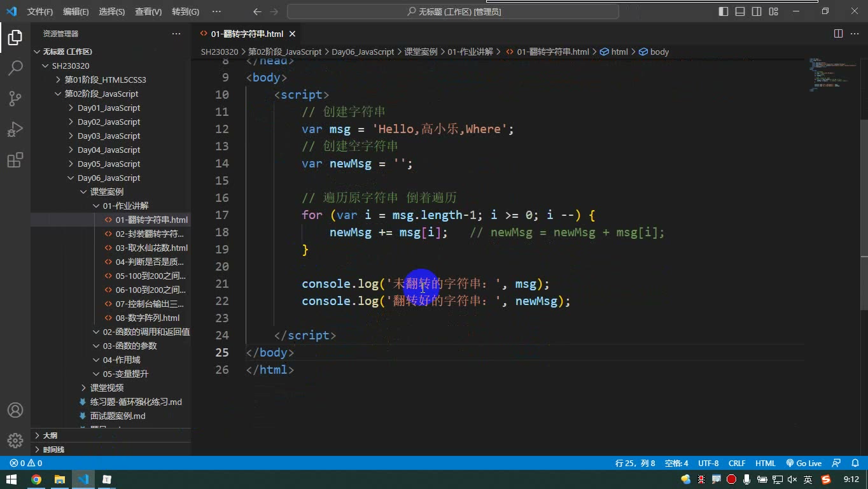Open editor More Actions ellipsis

click(855, 33)
